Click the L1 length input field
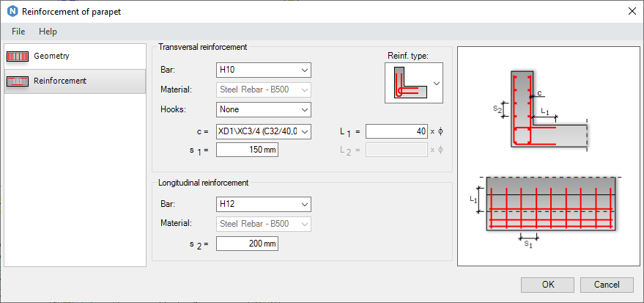 [396, 131]
